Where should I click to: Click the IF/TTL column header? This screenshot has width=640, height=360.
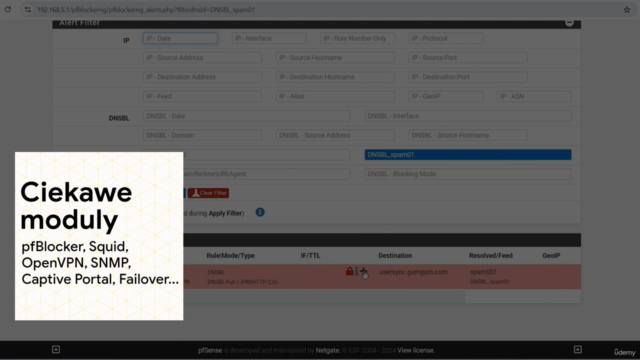[x=310, y=256]
